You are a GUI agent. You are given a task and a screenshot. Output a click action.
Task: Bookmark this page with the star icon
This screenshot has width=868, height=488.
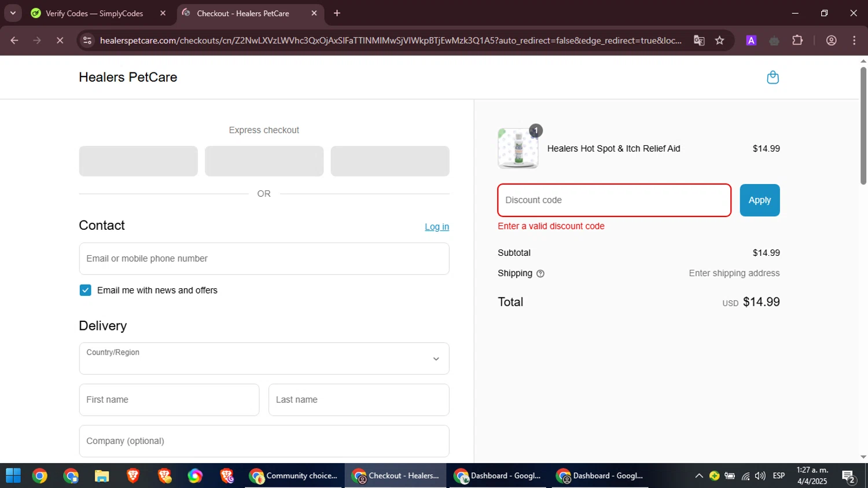[x=719, y=41]
